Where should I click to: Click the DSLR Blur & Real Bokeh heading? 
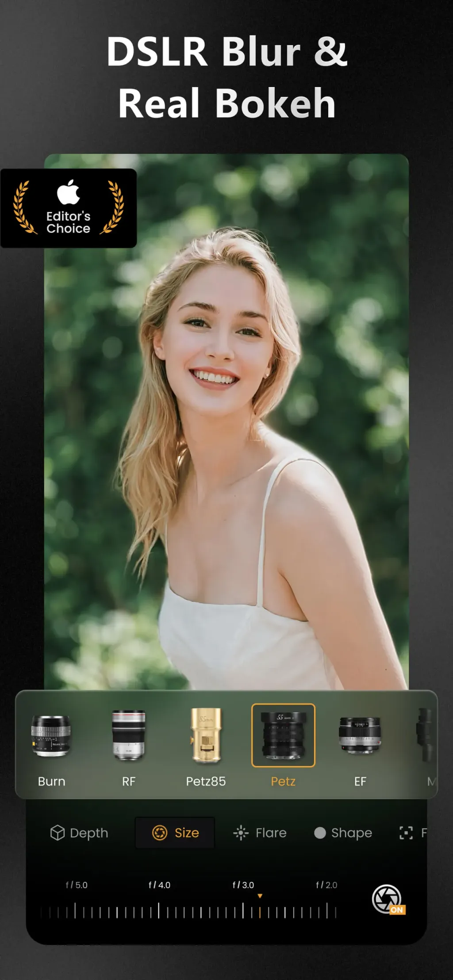click(226, 77)
